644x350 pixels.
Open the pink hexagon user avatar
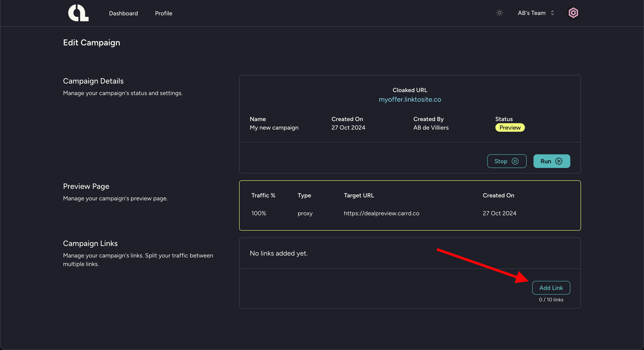573,13
